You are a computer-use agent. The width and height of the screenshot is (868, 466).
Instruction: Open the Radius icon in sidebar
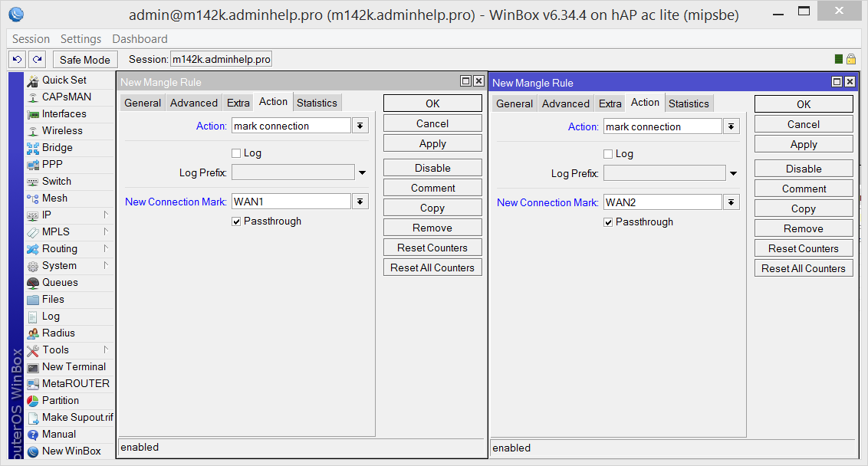(x=33, y=333)
